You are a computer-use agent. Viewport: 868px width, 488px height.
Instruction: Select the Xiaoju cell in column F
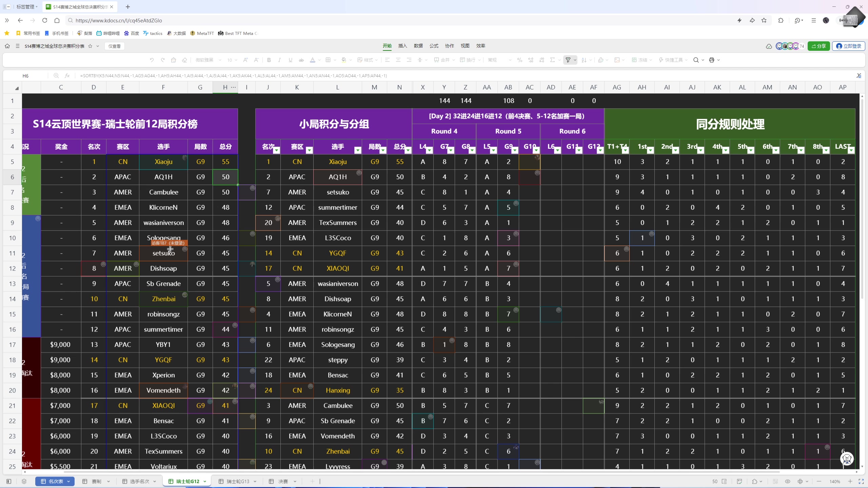163,162
